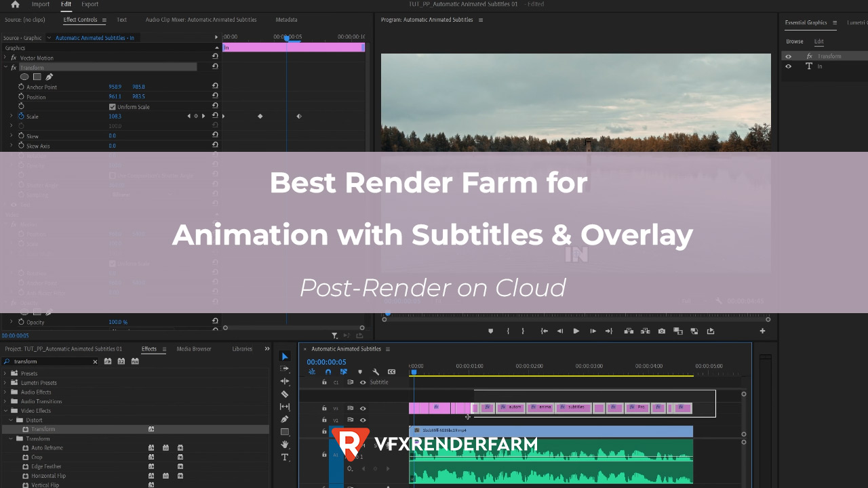868x488 pixels.
Task: Open the Export workspace tab
Action: pyautogui.click(x=90, y=4)
